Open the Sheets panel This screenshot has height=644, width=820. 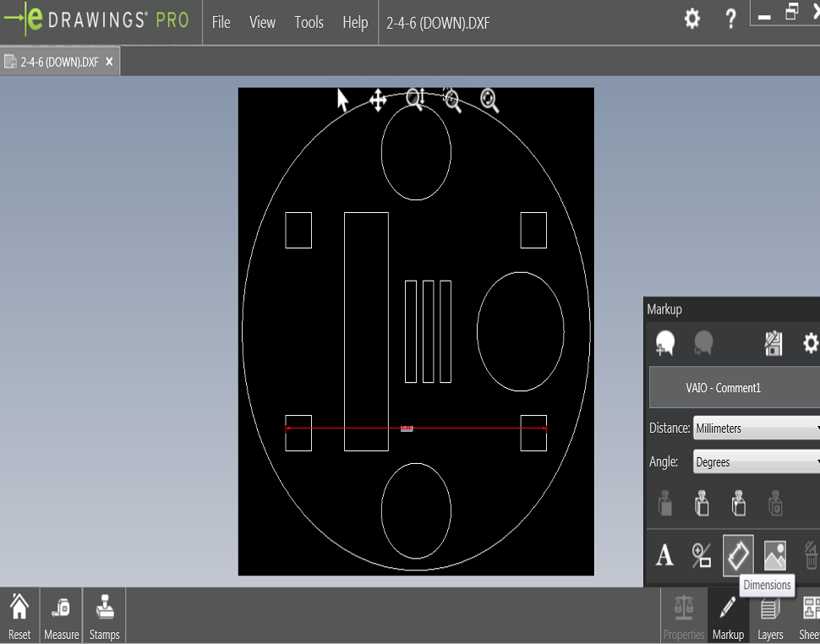click(810, 617)
